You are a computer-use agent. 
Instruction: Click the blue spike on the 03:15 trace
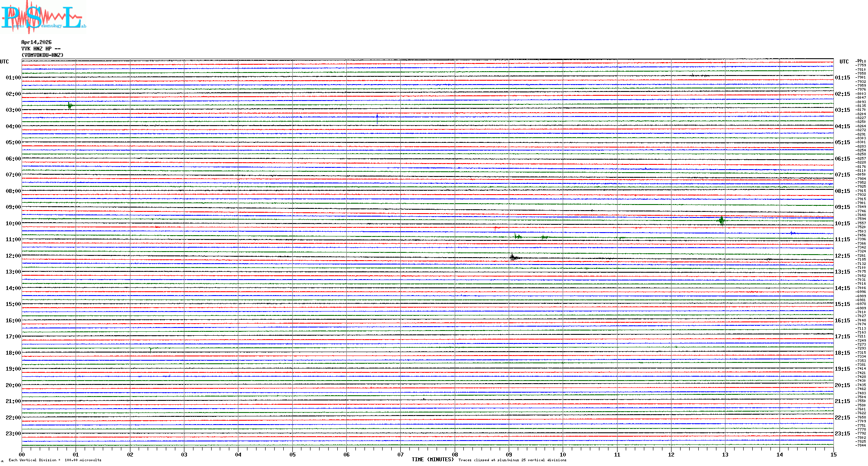tap(377, 117)
